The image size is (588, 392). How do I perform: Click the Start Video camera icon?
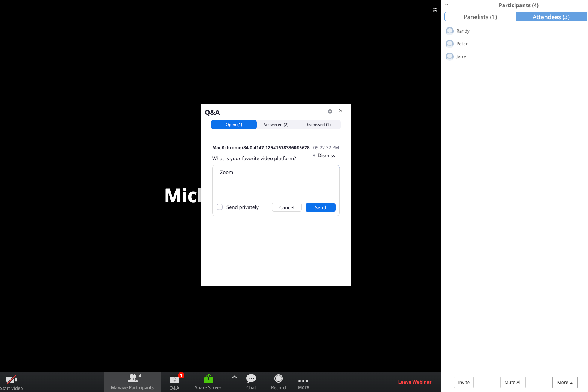(x=12, y=379)
